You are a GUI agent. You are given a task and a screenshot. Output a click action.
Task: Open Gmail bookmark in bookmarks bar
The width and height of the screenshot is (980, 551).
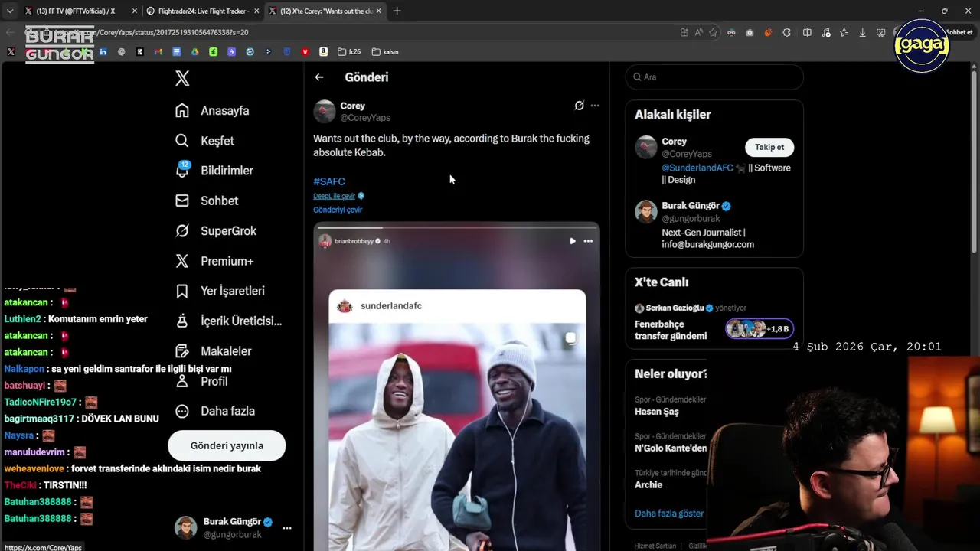(x=158, y=52)
